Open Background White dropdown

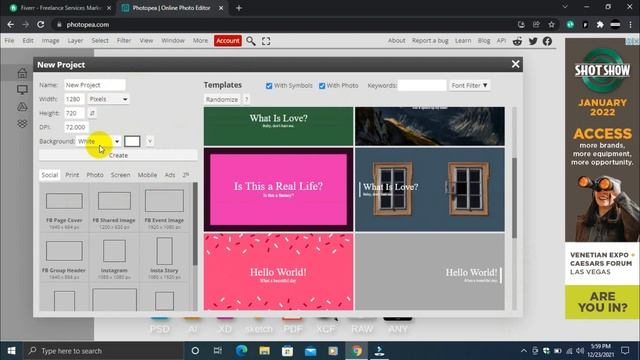98,141
